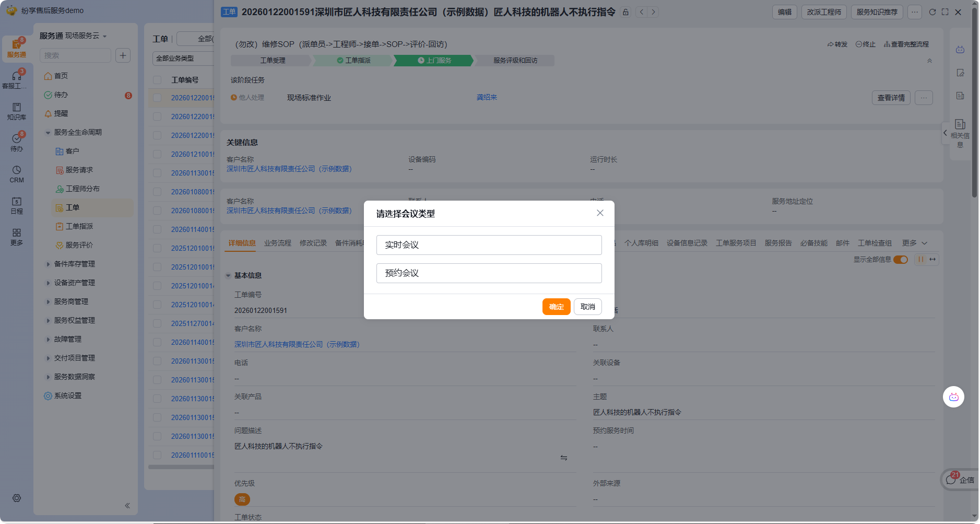This screenshot has height=524, width=980.
Task: Expand 设备资产管理 group
Action: tap(48, 283)
